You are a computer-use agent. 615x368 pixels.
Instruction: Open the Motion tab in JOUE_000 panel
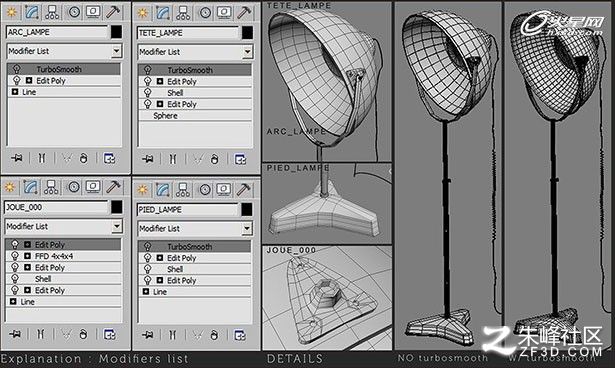coord(74,187)
